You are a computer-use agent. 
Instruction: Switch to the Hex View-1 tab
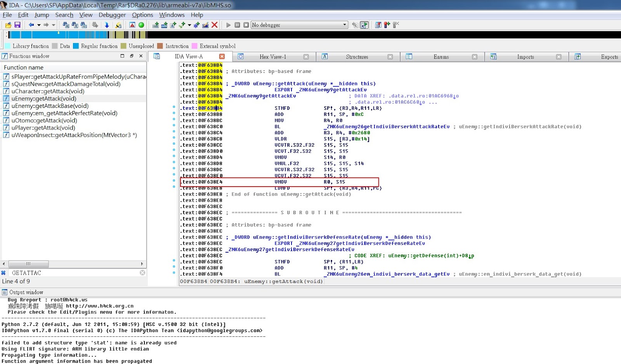pos(272,57)
